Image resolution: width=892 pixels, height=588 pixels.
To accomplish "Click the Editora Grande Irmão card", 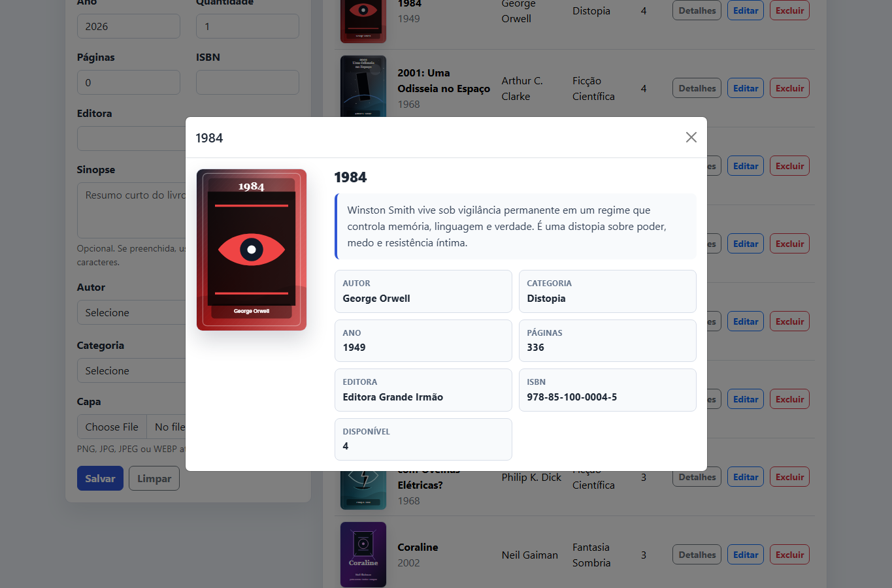I will (423, 390).
